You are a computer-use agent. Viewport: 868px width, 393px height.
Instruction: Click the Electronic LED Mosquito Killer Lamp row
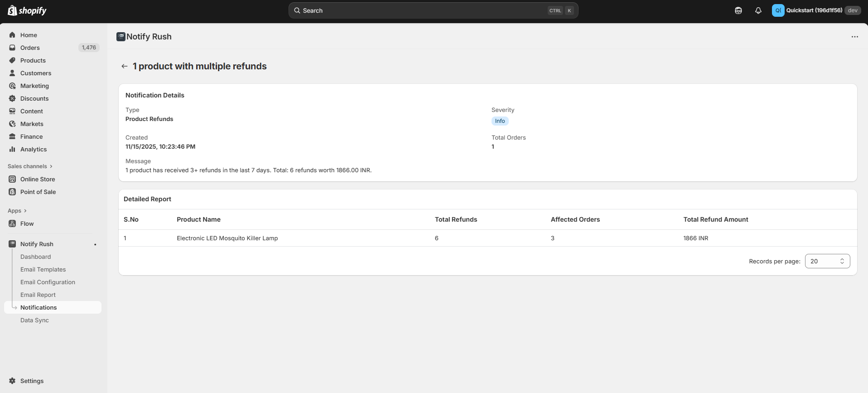coord(227,238)
